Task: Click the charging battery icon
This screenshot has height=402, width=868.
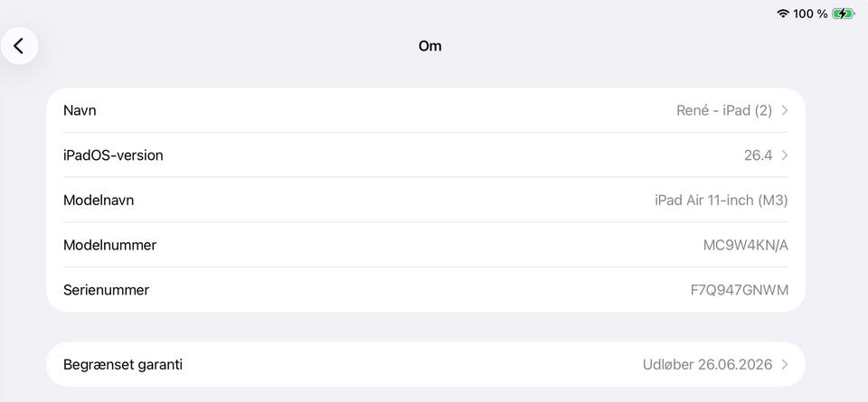Action: click(843, 14)
